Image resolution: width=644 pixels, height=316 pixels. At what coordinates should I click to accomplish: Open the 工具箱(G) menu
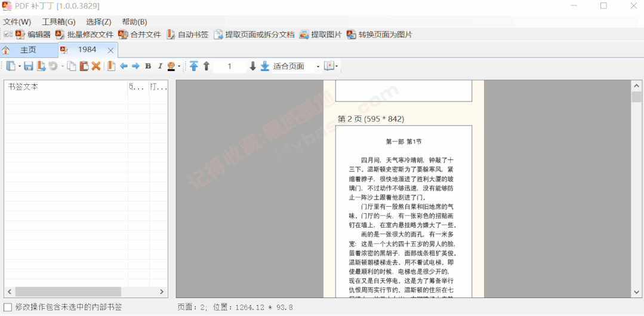[x=58, y=22]
